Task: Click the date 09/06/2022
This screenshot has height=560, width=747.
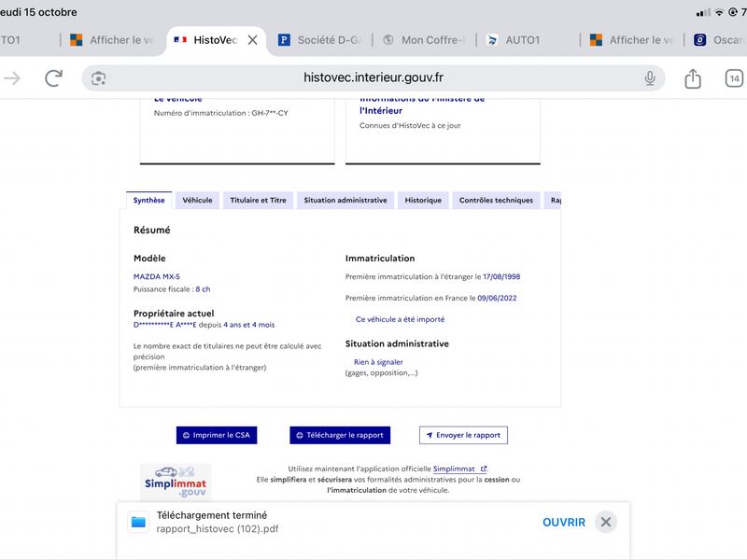Action: pyautogui.click(x=497, y=298)
